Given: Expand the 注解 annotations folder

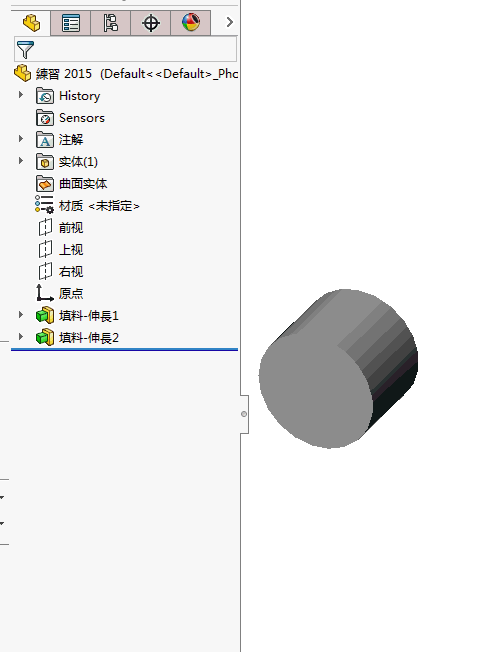Looking at the screenshot, I should [20, 139].
